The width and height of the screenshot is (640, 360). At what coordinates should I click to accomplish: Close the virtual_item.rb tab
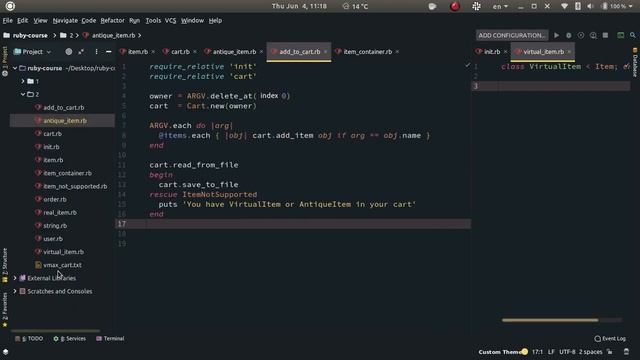tap(569, 52)
